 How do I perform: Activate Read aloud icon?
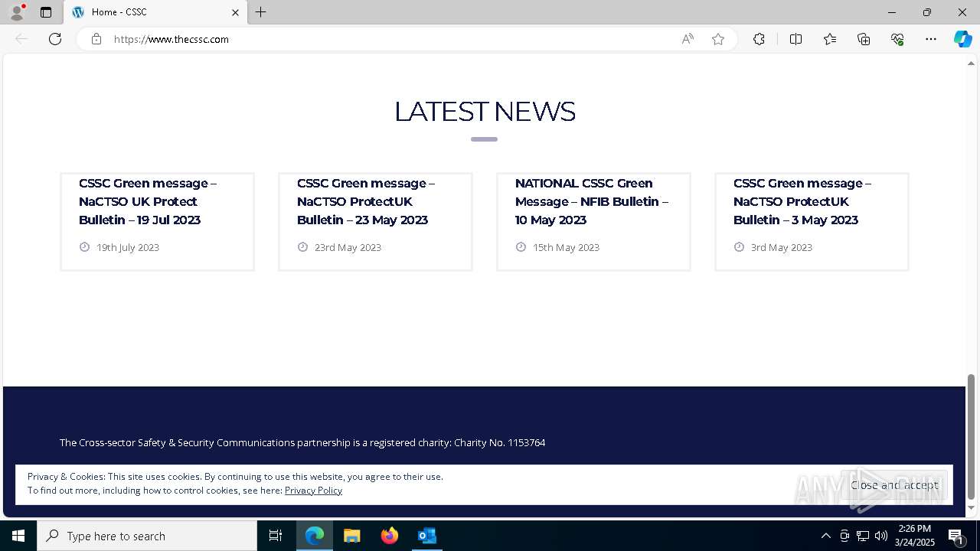[x=688, y=39]
